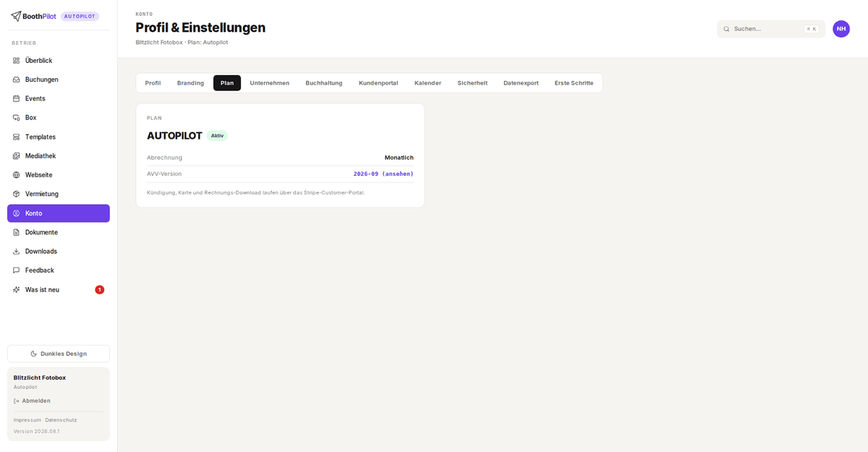The image size is (868, 452).
Task: Click the Vermietung package icon
Action: [x=17, y=194]
